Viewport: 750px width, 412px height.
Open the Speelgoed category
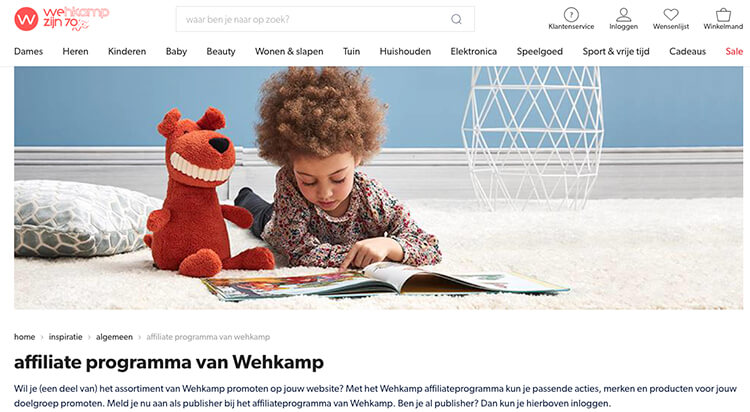point(540,51)
